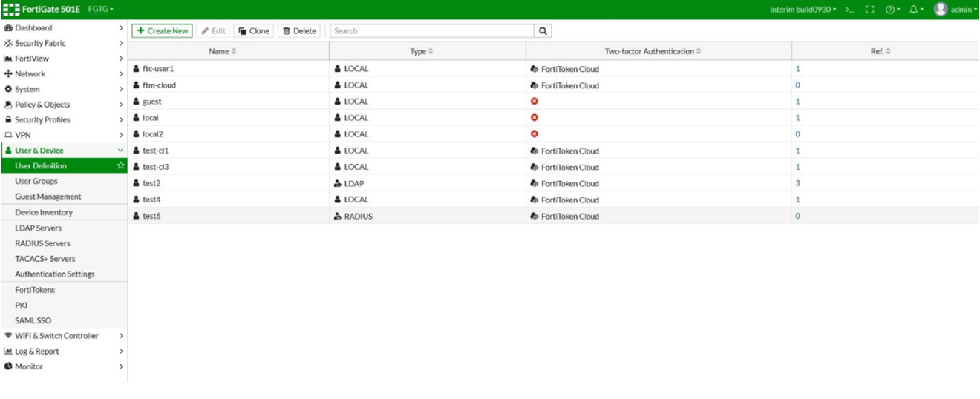The height and width of the screenshot is (399, 980).
Task: Go to User Groups page
Action: [x=36, y=181]
